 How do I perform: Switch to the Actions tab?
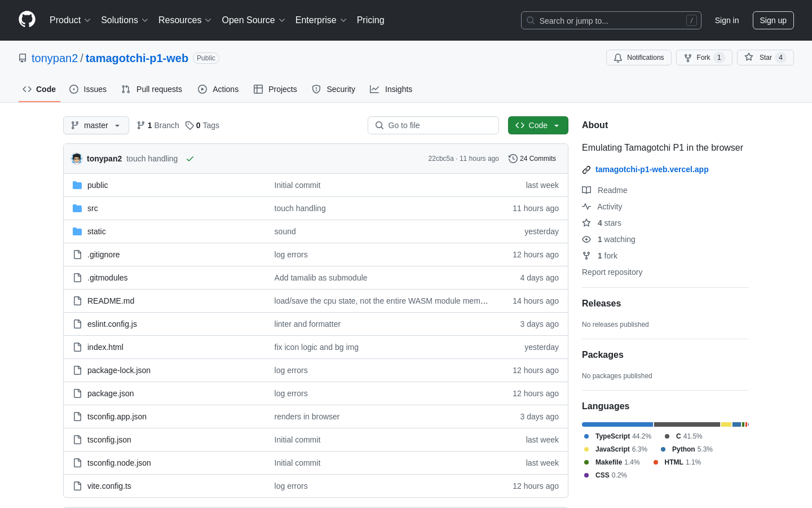[218, 89]
